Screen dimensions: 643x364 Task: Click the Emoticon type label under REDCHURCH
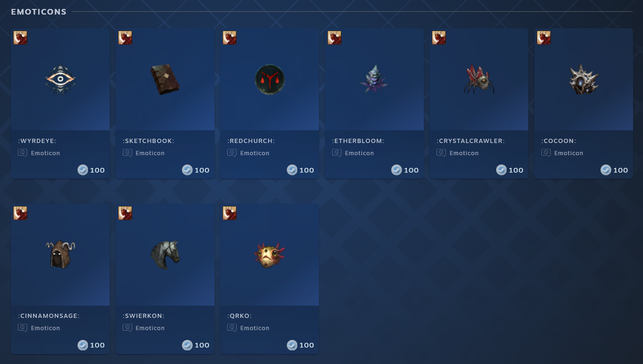[x=255, y=153]
